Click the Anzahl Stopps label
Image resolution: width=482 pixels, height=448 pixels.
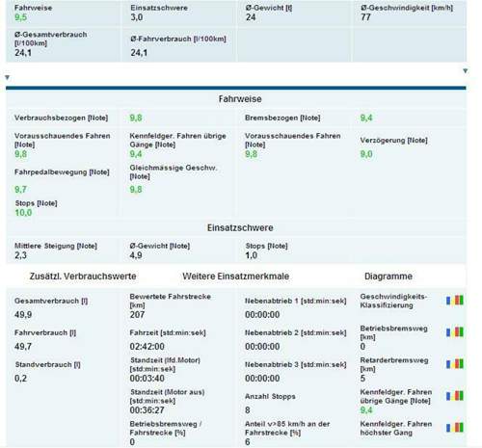click(x=270, y=396)
